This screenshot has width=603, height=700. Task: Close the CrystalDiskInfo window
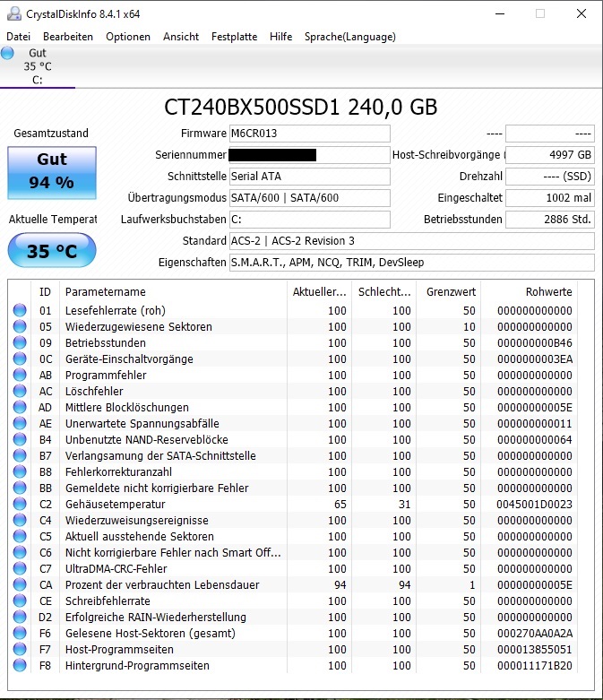click(x=581, y=13)
